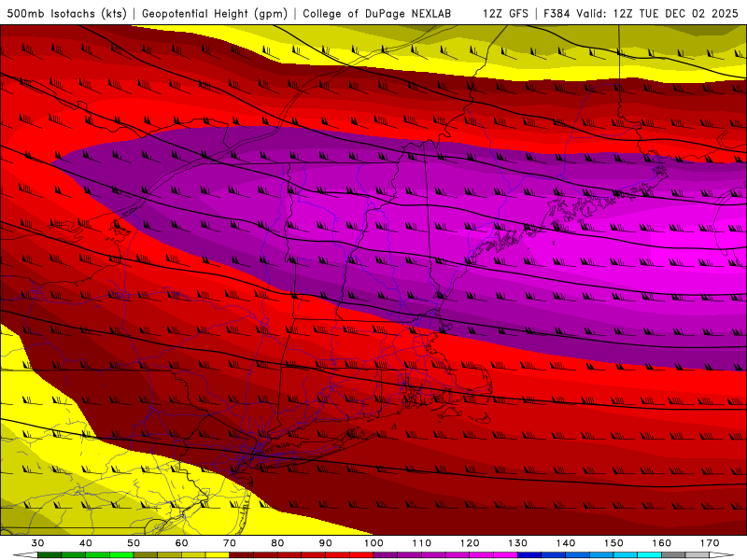Click the 50 knot label on the legend

[x=134, y=543]
